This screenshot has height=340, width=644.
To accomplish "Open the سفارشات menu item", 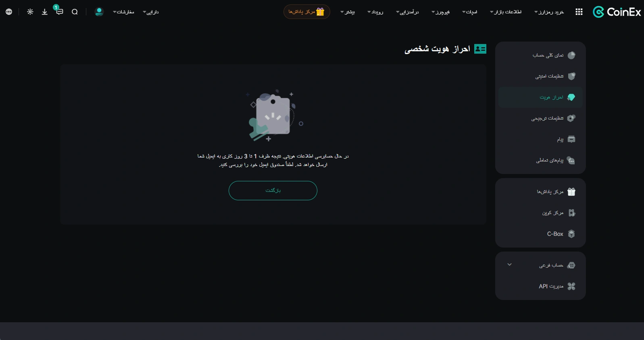I will coord(123,12).
